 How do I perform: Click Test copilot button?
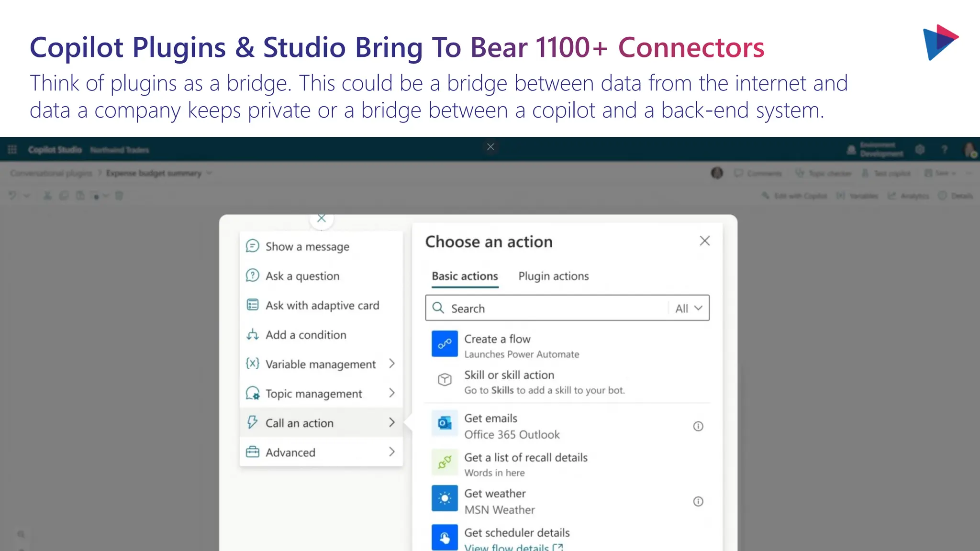pyautogui.click(x=886, y=173)
